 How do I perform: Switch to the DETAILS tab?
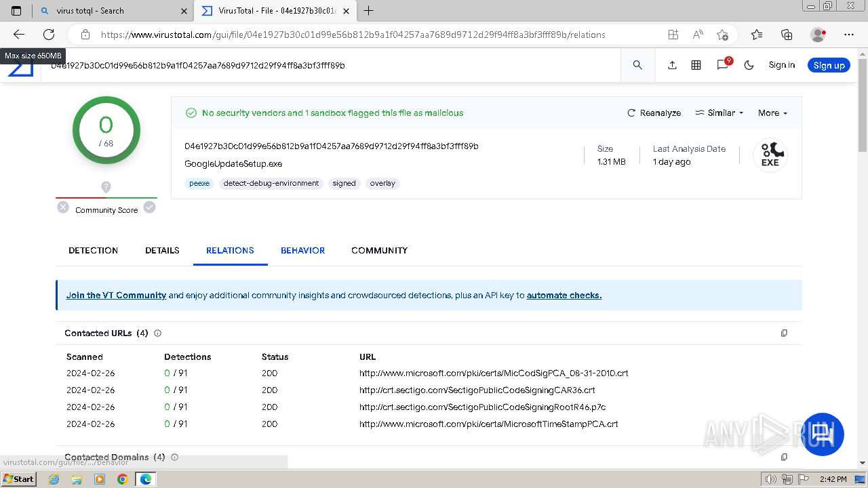coord(162,250)
